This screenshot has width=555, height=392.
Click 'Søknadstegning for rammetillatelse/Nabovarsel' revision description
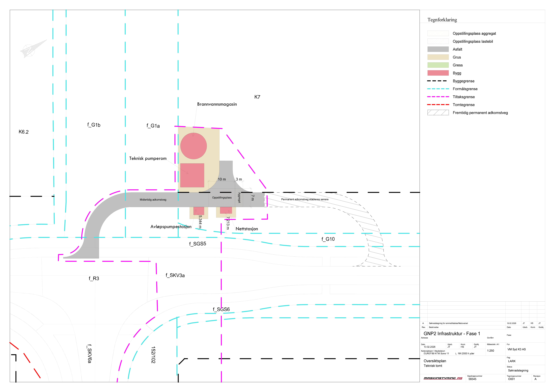pos(448,323)
